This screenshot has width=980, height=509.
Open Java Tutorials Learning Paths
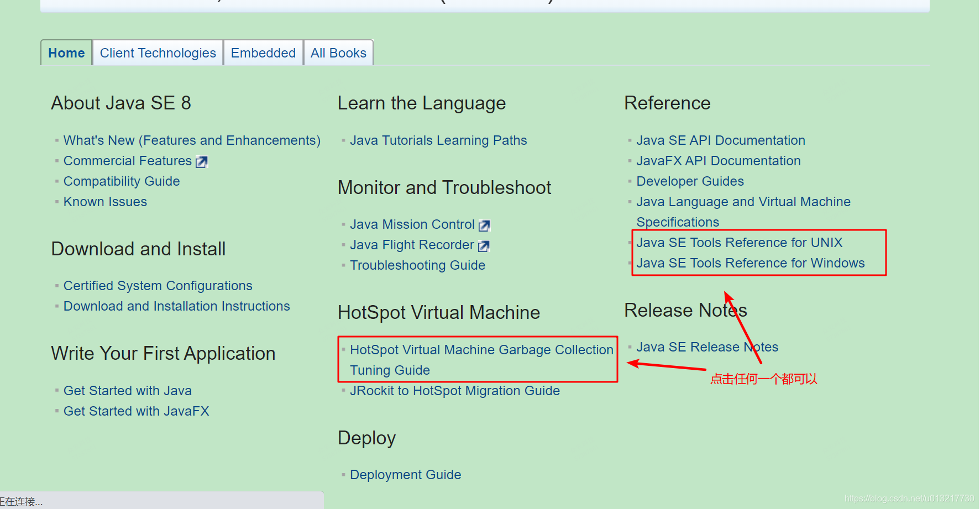pyautogui.click(x=438, y=140)
